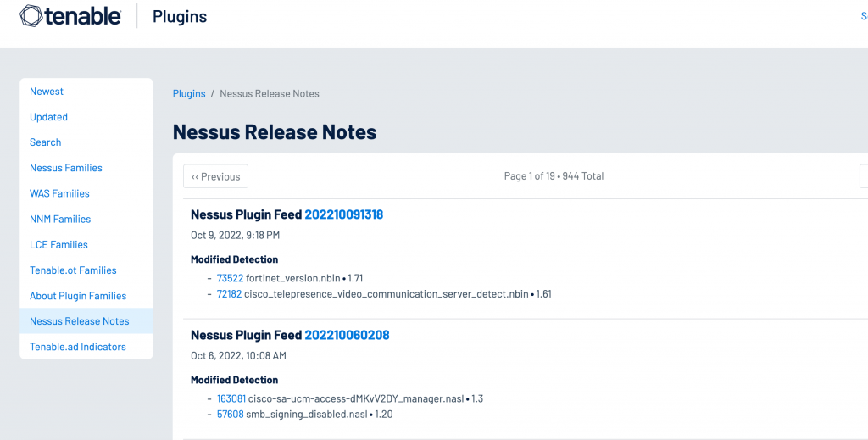Open the Updated plugins page
The width and height of the screenshot is (868, 440).
click(x=48, y=117)
